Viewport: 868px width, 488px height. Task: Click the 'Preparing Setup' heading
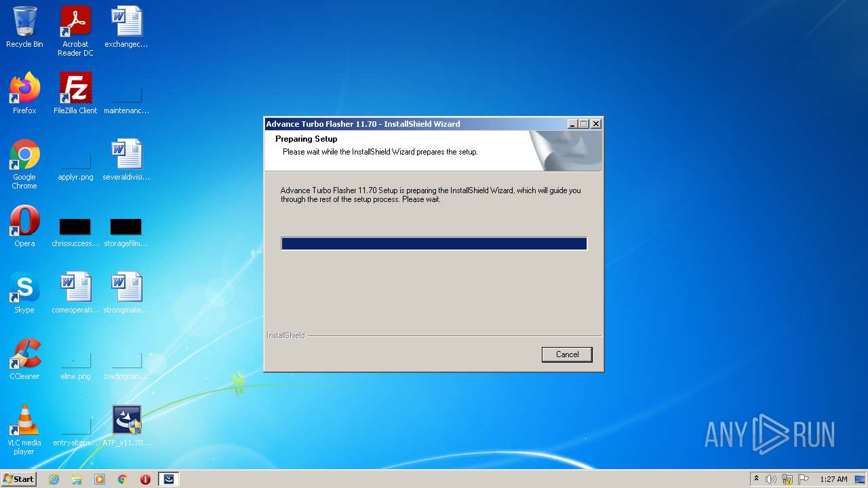[x=306, y=139]
